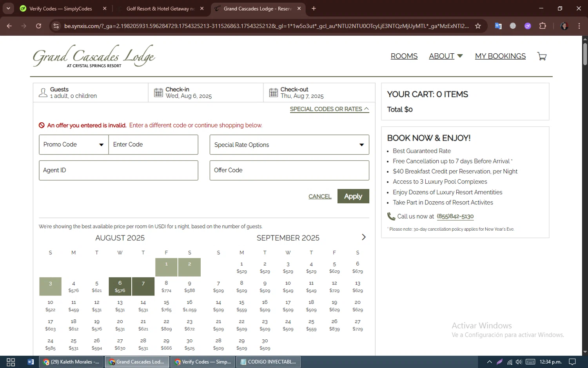588x368 pixels.
Task: Click the Check-out calendar icon
Action: [274, 93]
